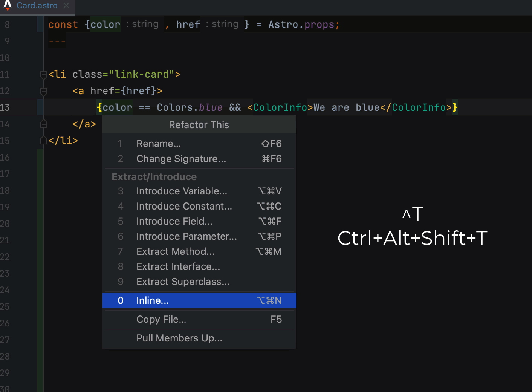The width and height of the screenshot is (532, 392).
Task: Select Introduce Field refactoring
Action: pos(174,221)
